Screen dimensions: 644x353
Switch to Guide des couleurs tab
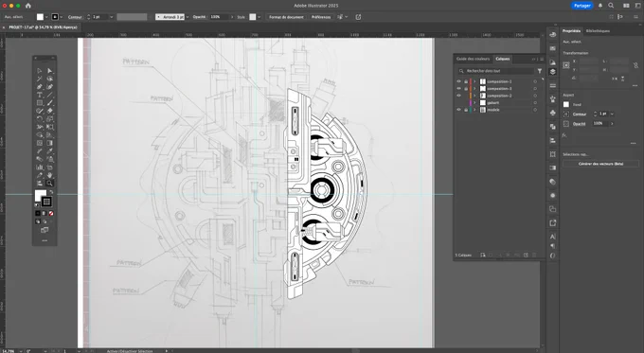pos(474,59)
